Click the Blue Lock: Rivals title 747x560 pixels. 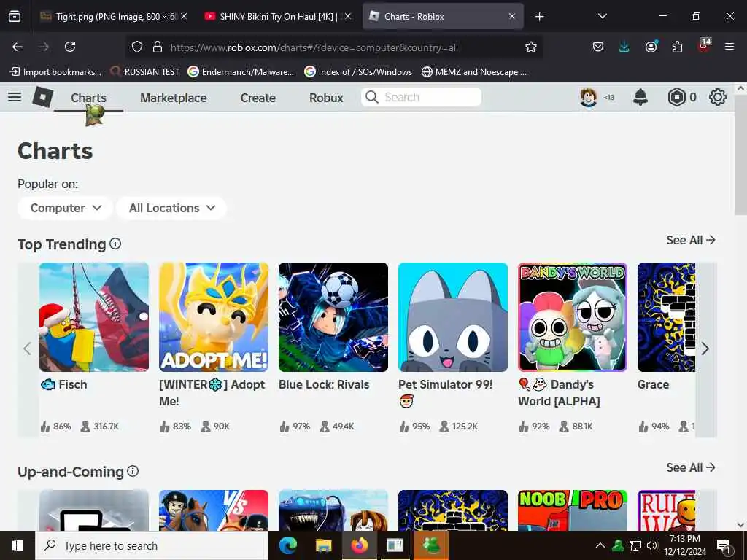324,384
